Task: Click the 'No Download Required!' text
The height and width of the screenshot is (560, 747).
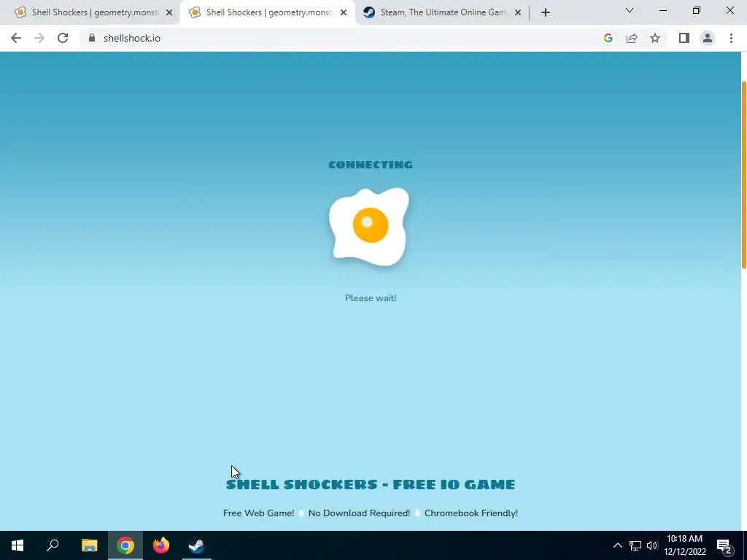Action: [359, 513]
